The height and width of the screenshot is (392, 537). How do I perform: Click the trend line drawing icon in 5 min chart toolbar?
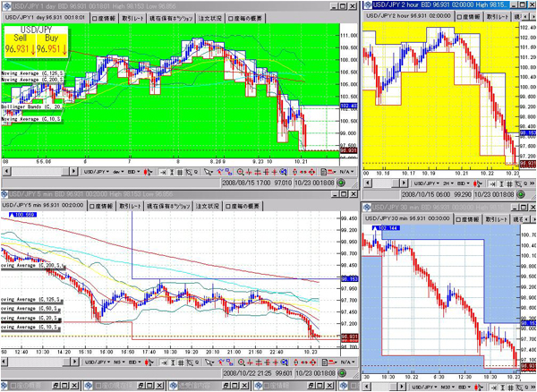[x=220, y=362]
